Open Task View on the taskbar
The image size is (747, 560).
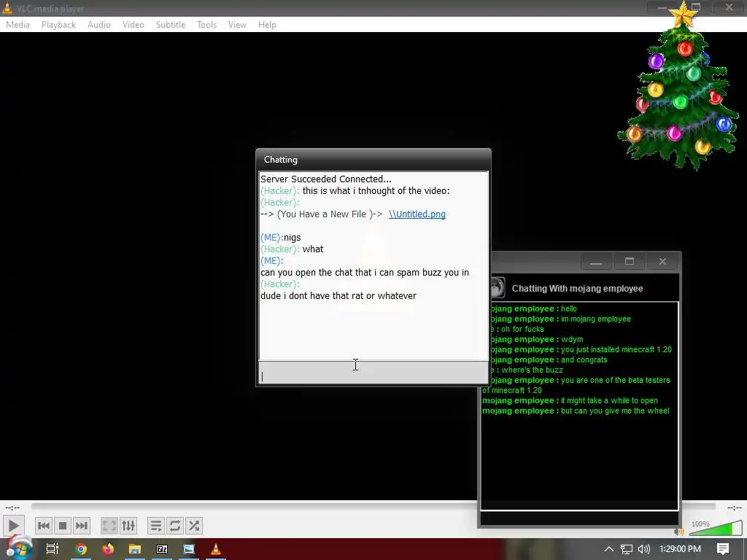(53, 549)
